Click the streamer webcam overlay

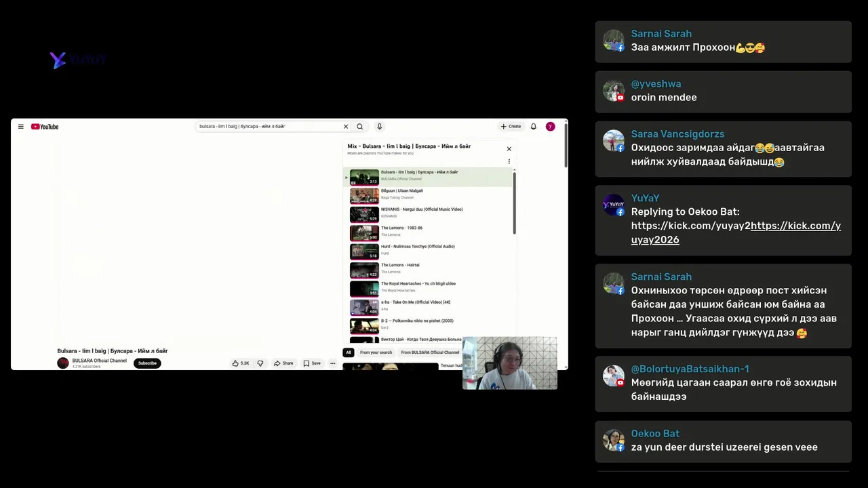click(x=510, y=363)
